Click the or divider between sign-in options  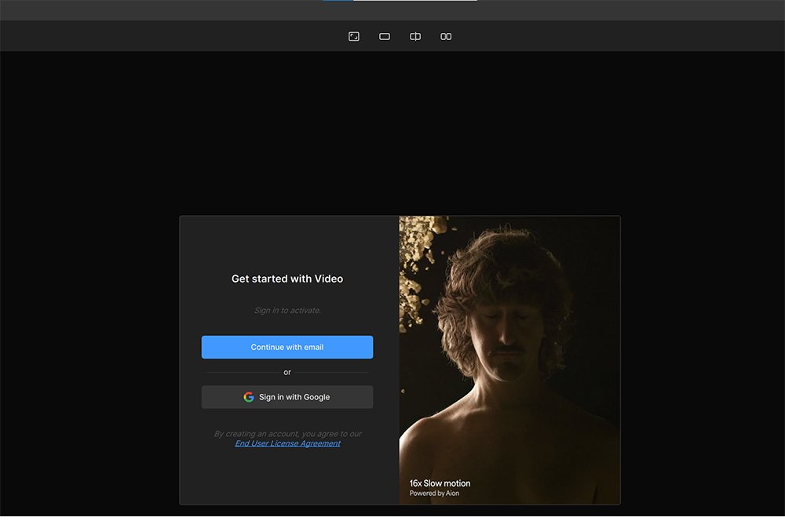point(287,371)
